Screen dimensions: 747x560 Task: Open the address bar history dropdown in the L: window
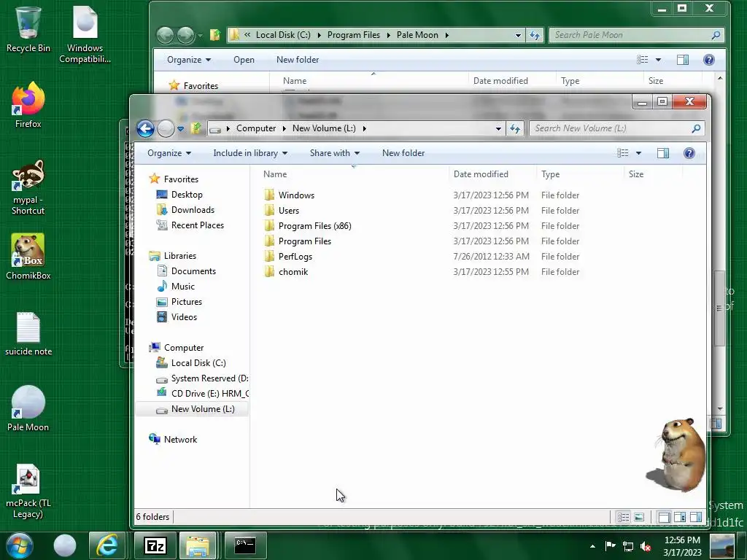click(x=498, y=128)
